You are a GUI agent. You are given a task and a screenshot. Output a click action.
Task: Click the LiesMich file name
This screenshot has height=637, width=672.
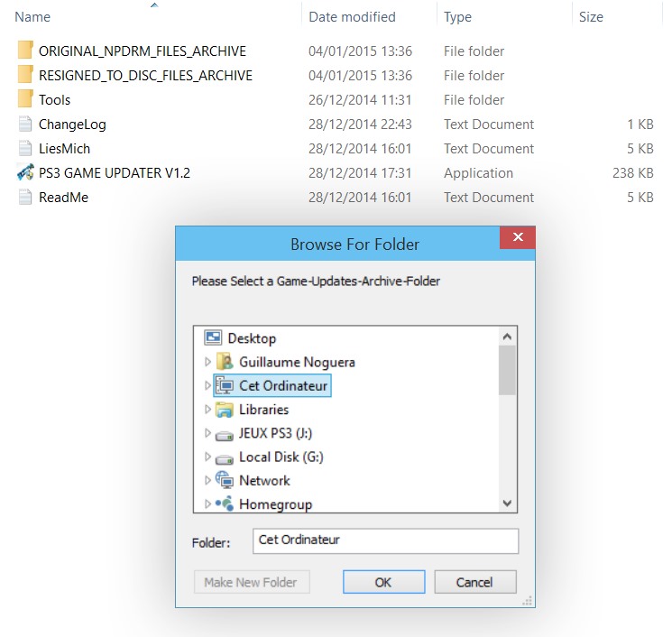point(64,149)
